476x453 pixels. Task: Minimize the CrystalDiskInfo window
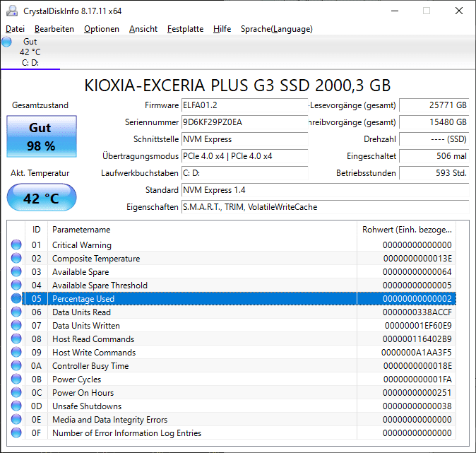click(395, 11)
